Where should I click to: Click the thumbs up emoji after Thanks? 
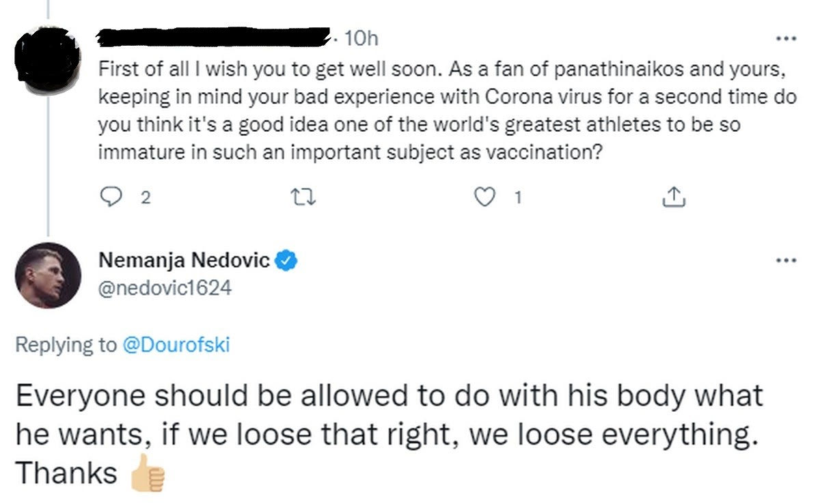tap(148, 473)
